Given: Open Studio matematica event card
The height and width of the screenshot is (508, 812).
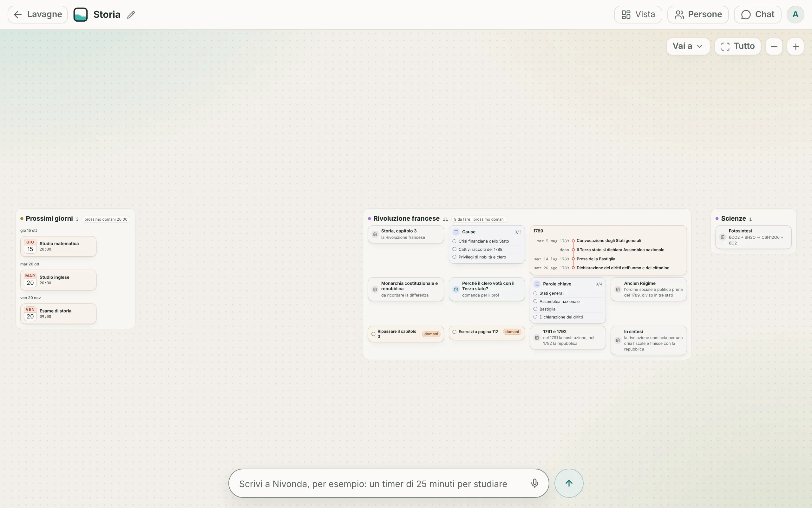Looking at the screenshot, I should point(58,246).
